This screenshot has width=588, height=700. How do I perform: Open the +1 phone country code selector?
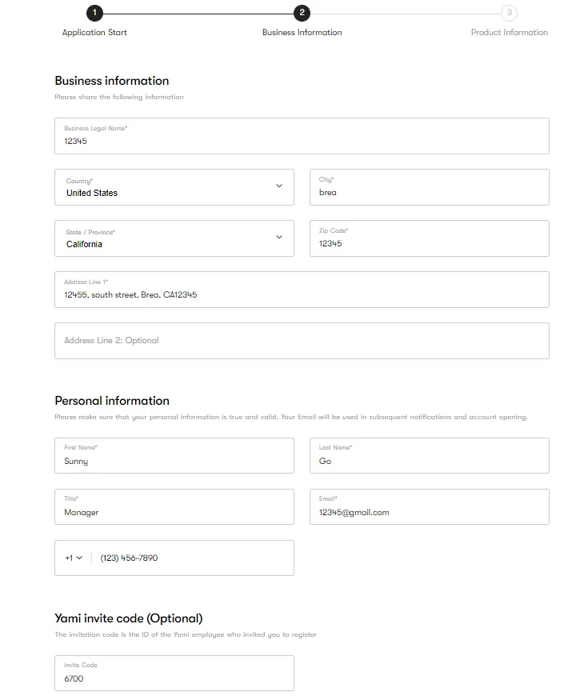[74, 558]
